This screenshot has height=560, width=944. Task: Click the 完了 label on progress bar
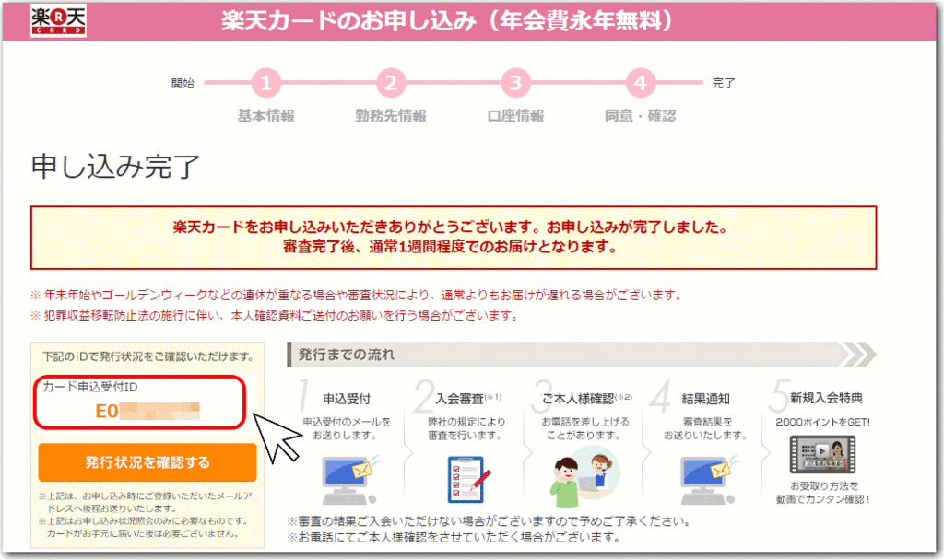pyautogui.click(x=724, y=83)
